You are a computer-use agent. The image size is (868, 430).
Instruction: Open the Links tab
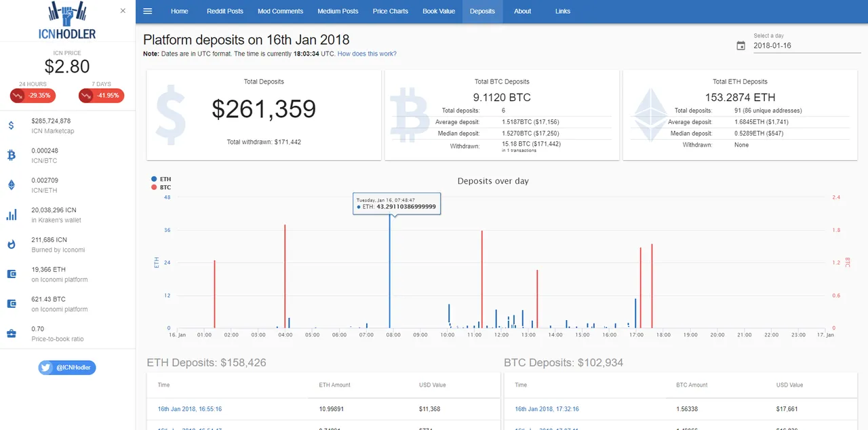[x=563, y=12]
